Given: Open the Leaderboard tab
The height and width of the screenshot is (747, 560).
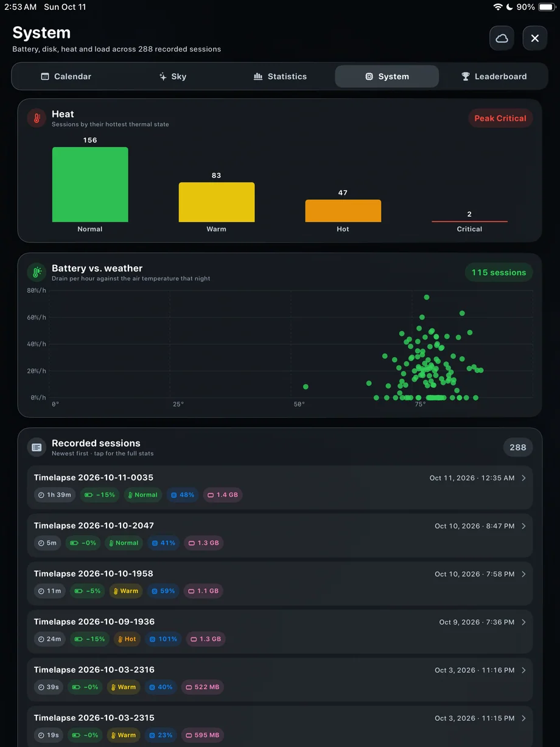Looking at the screenshot, I should coord(494,77).
